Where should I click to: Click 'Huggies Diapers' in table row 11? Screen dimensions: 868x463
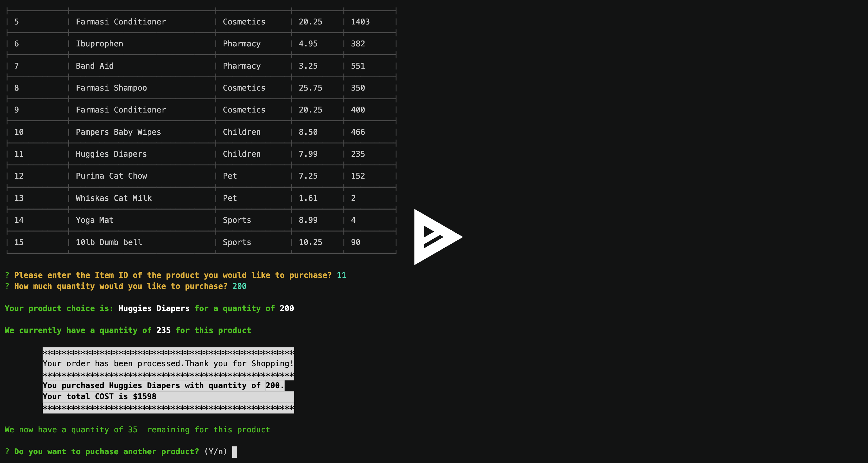[x=111, y=154]
